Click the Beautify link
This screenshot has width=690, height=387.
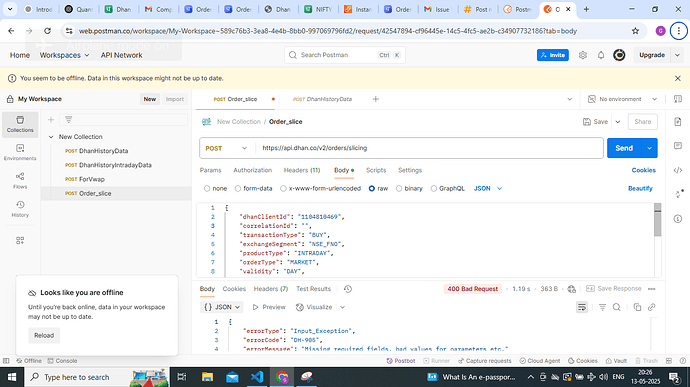[640, 188]
